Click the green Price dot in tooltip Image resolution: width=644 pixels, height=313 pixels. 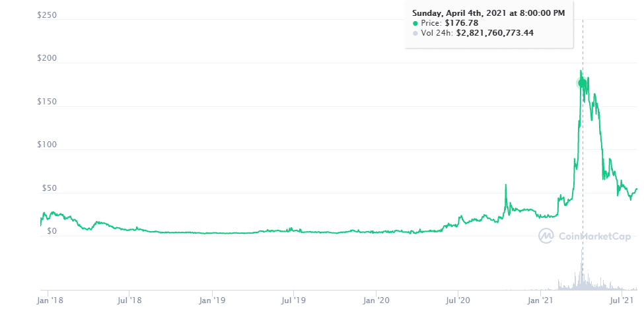(415, 24)
